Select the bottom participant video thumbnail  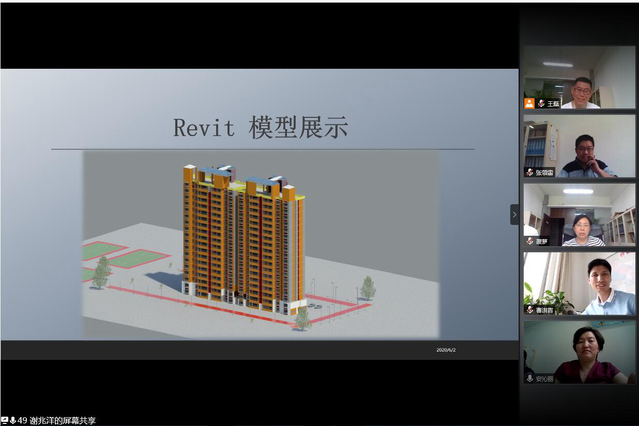[578, 352]
